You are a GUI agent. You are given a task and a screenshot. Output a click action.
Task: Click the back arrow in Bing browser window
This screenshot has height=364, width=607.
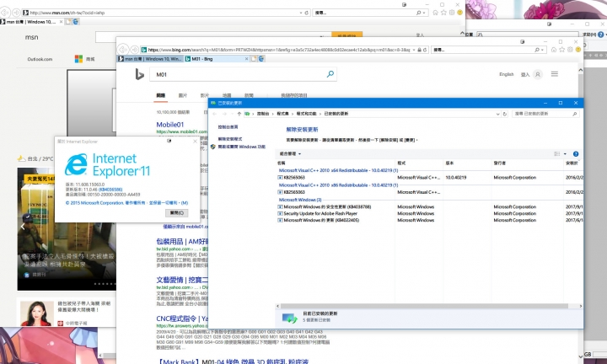click(x=123, y=50)
